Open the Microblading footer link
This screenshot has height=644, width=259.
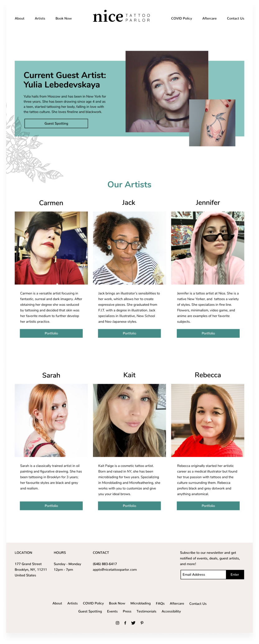pos(140,603)
